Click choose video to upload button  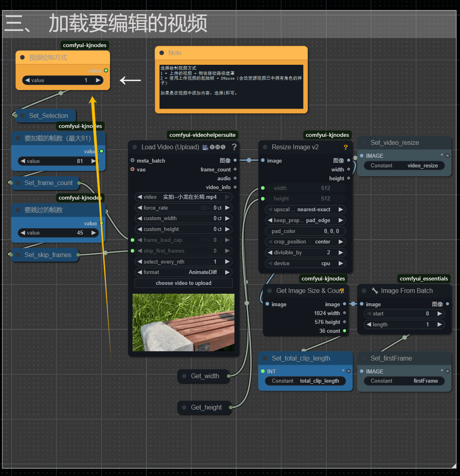tap(183, 283)
